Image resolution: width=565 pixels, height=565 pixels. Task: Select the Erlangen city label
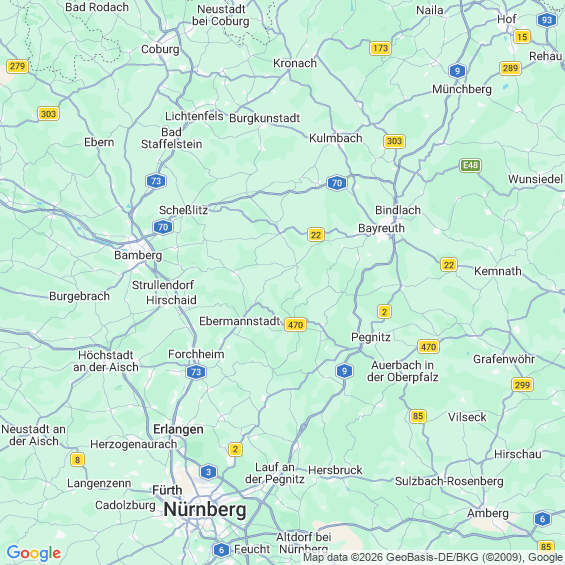coord(178,429)
